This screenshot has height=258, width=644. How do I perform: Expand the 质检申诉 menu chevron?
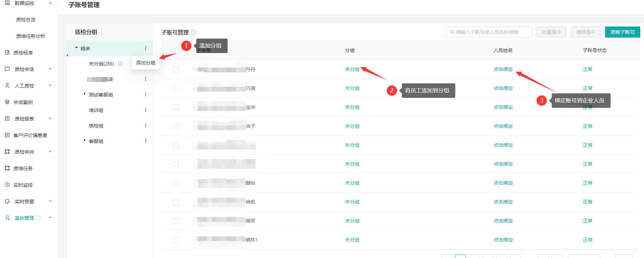point(50,152)
